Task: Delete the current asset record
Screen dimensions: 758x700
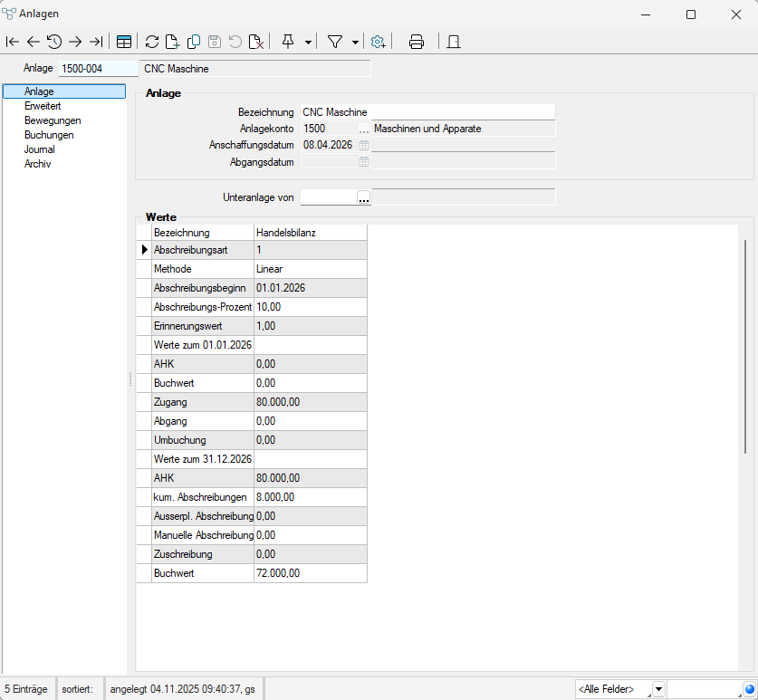Action: [256, 42]
